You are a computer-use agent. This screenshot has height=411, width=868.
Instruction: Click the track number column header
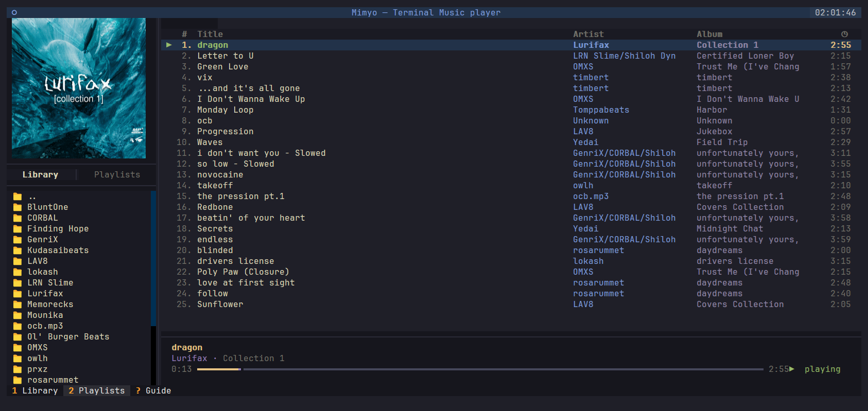pyautogui.click(x=184, y=34)
